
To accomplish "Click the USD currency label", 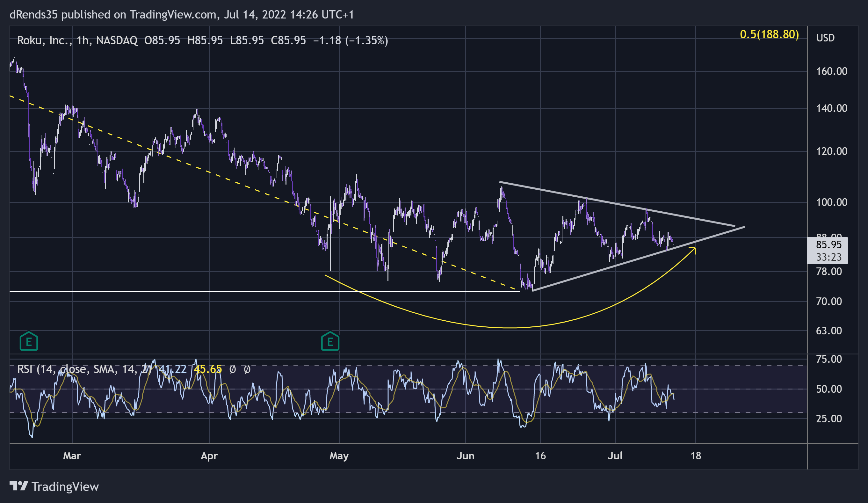I will point(825,38).
